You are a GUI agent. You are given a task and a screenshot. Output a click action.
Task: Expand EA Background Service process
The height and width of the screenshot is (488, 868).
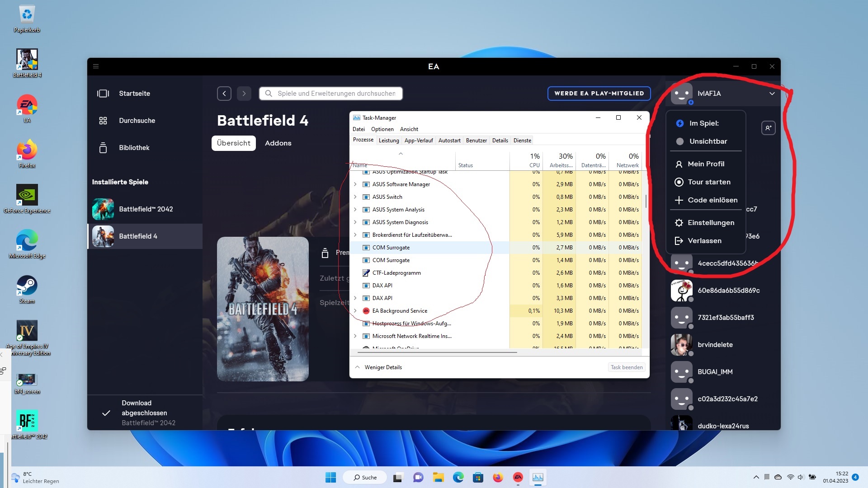[x=355, y=311]
